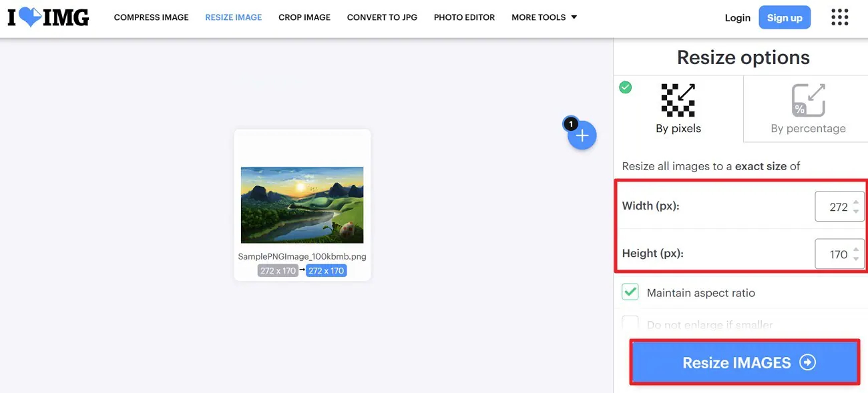Viewport: 868px width, 393px height.
Task: Click file name SamplePNGImage_100kbmb.png
Action: point(302,256)
